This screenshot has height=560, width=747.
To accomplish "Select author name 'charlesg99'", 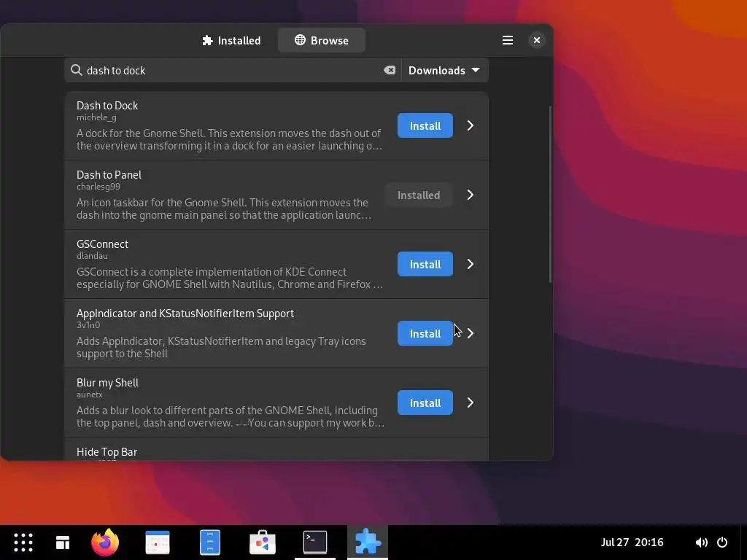I will click(98, 187).
